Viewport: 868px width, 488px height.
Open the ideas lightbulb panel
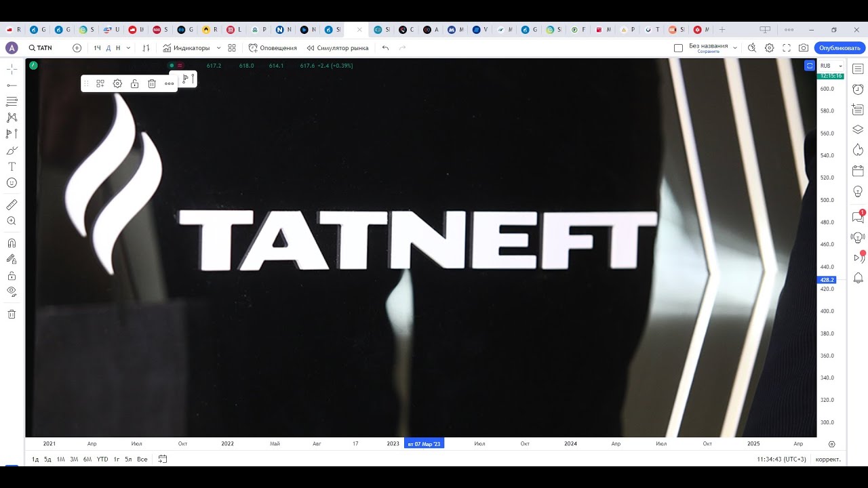858,192
